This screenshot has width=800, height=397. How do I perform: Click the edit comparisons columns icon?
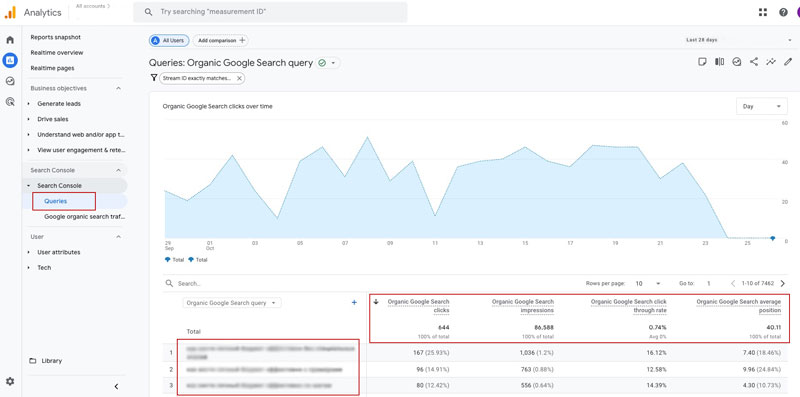tap(719, 62)
